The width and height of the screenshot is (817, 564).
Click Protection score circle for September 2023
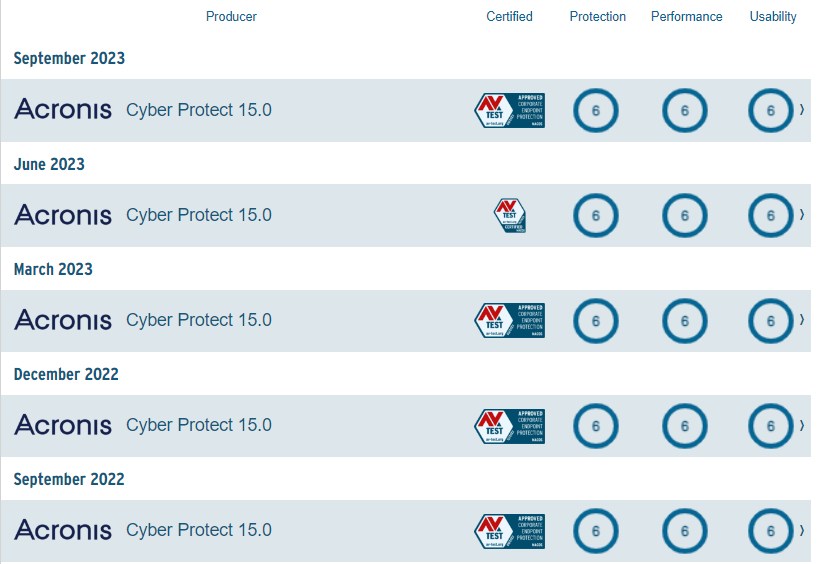click(x=596, y=111)
